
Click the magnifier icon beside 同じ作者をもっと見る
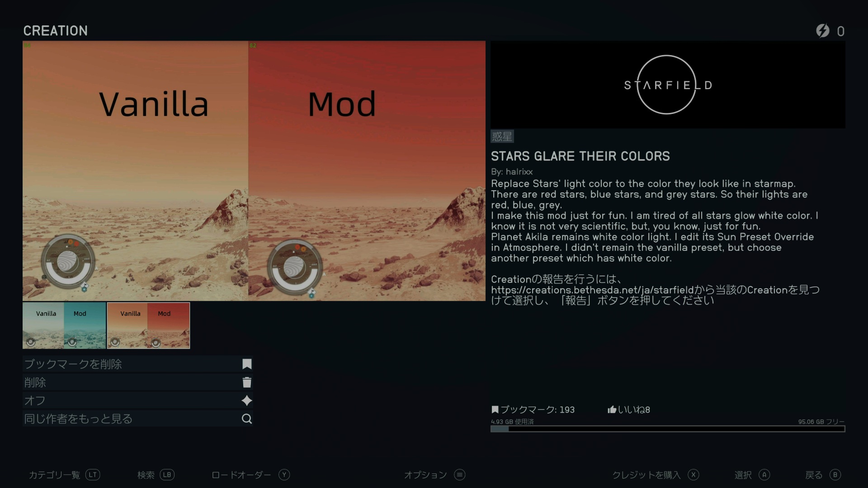point(247,419)
